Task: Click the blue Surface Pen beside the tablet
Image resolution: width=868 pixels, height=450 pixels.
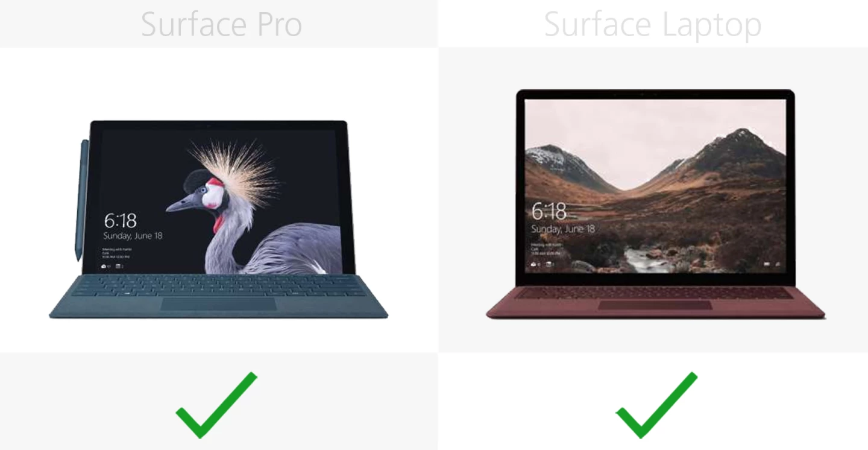Action: (81, 200)
